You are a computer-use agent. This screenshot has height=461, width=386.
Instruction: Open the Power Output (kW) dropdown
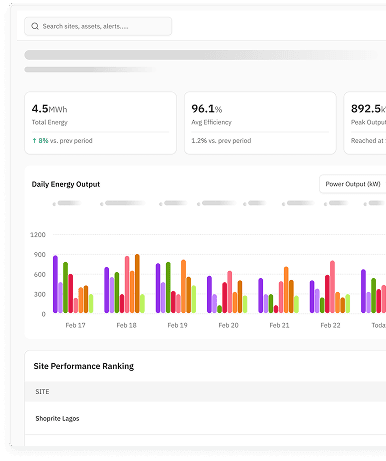click(x=352, y=184)
